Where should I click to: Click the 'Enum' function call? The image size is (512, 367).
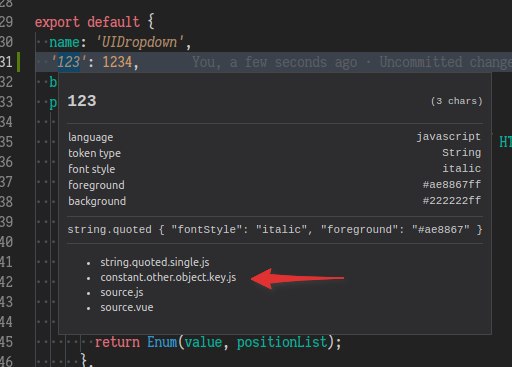tap(162, 342)
